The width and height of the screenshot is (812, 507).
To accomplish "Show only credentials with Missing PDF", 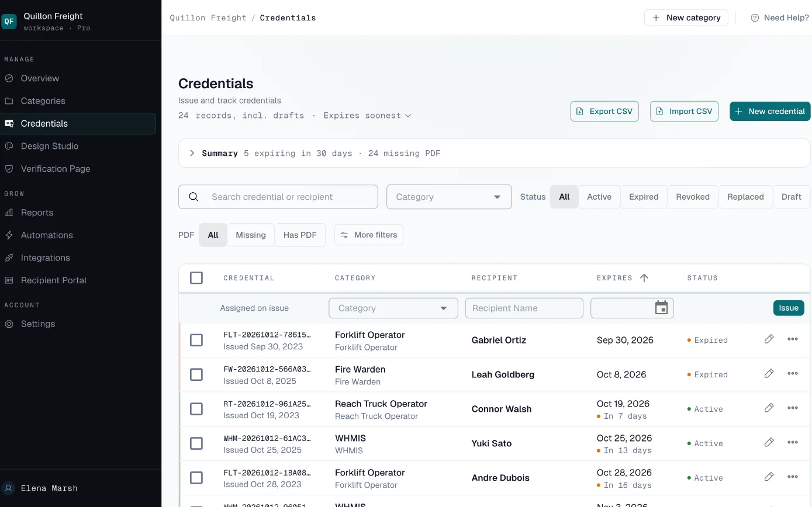I will [251, 235].
